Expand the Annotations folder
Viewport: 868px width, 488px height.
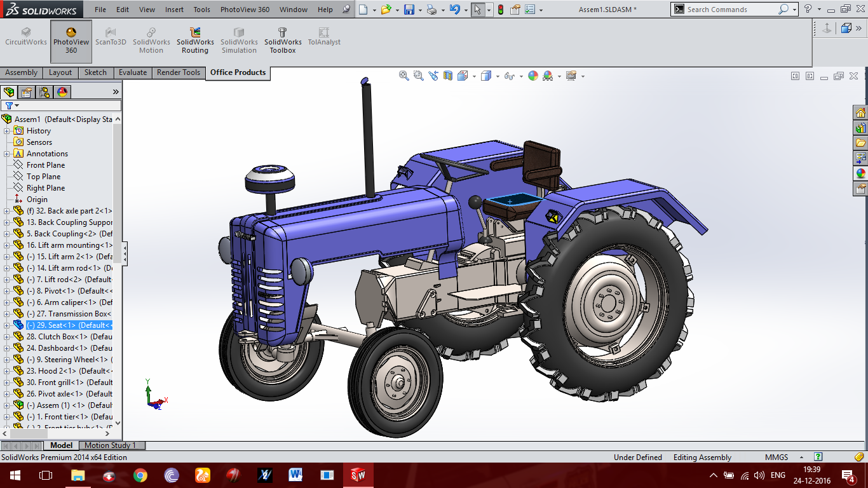point(7,154)
